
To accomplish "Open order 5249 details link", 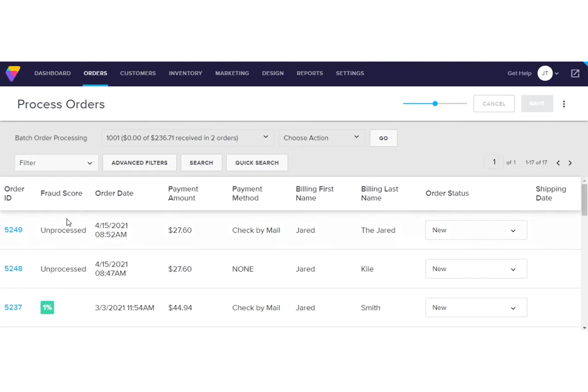I will point(13,230).
